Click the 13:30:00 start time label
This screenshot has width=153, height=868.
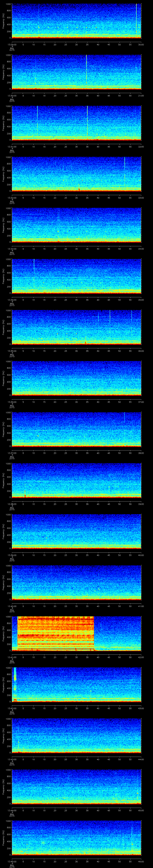(12, 96)
